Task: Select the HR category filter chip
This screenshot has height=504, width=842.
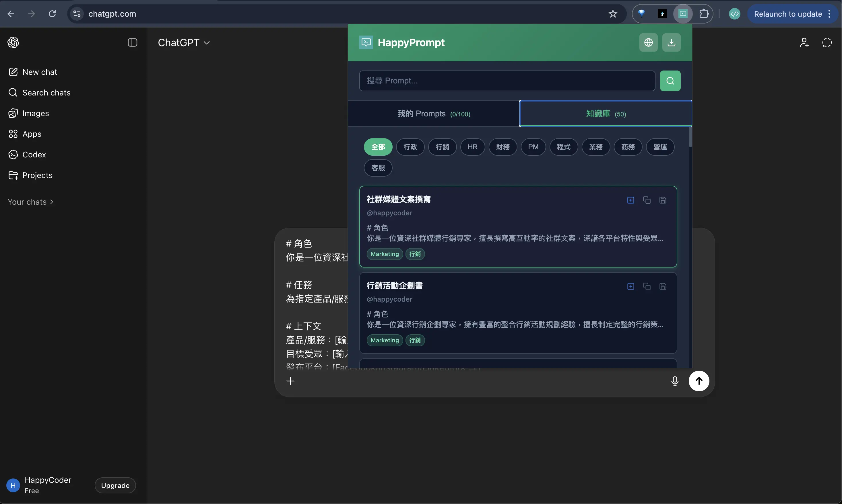Action: [x=472, y=147]
